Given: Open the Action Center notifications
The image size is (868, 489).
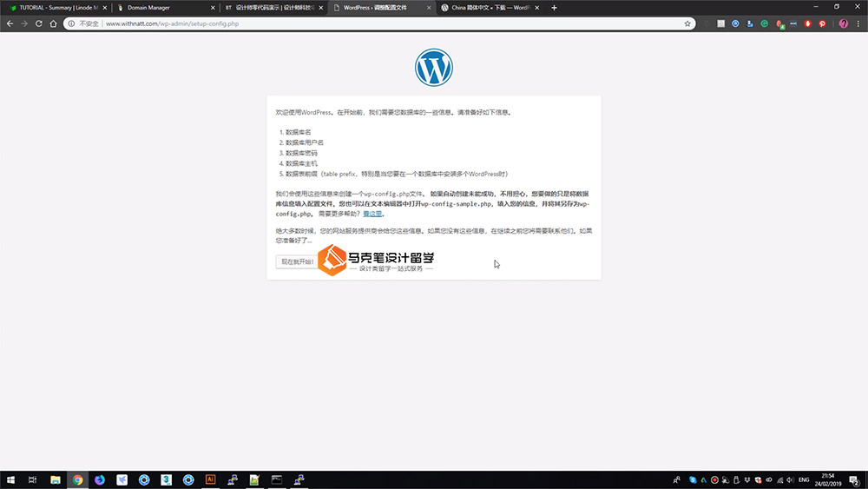Looking at the screenshot, I should coord(855,480).
